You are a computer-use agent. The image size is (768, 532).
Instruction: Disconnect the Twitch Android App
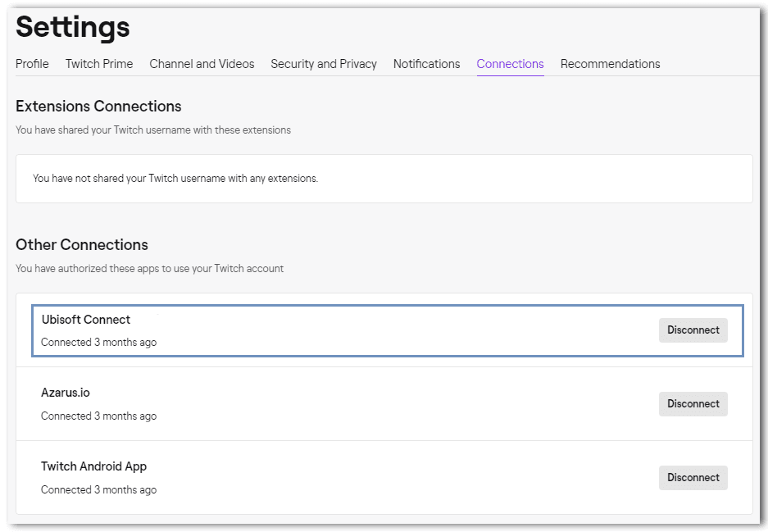[693, 478]
